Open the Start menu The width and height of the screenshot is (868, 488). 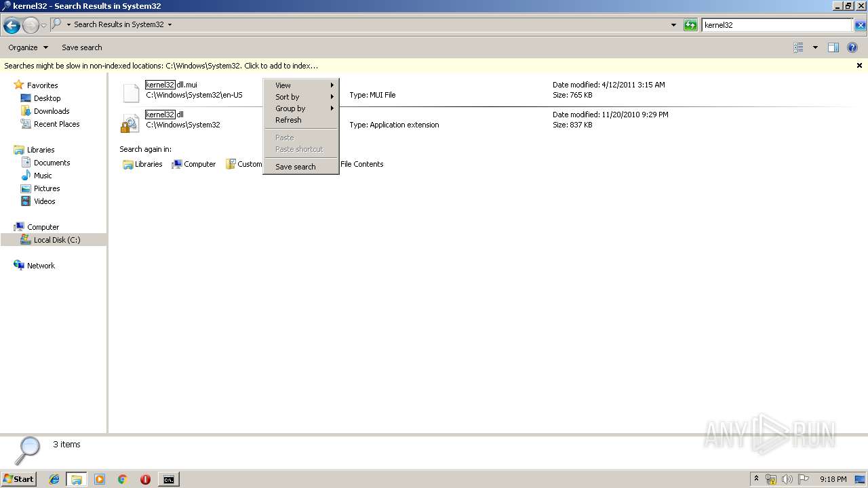[19, 479]
